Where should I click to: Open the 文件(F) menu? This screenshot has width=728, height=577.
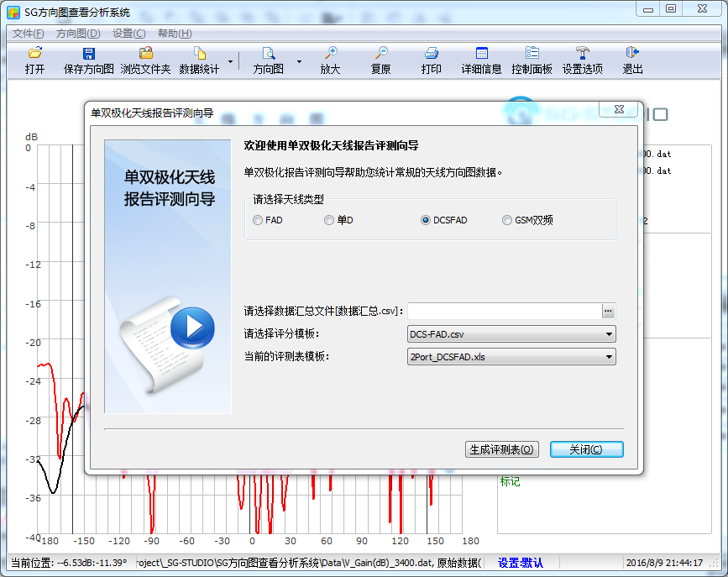[28, 34]
